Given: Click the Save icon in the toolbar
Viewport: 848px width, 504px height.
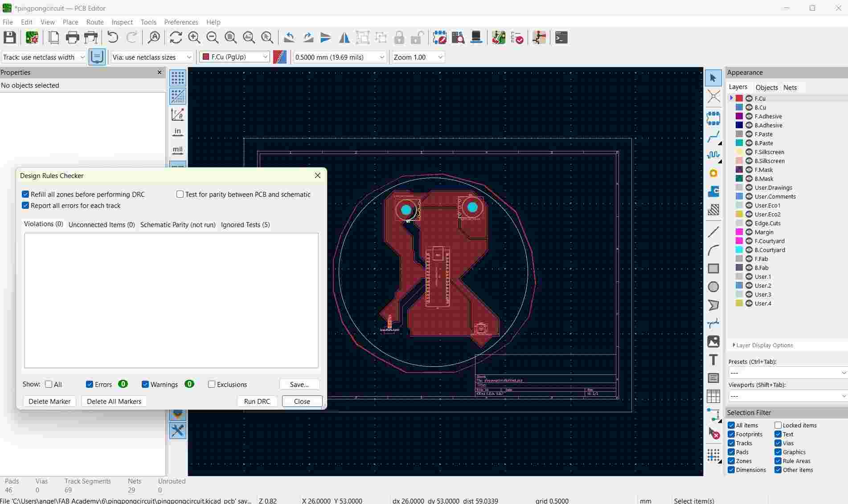Looking at the screenshot, I should pyautogui.click(x=10, y=38).
